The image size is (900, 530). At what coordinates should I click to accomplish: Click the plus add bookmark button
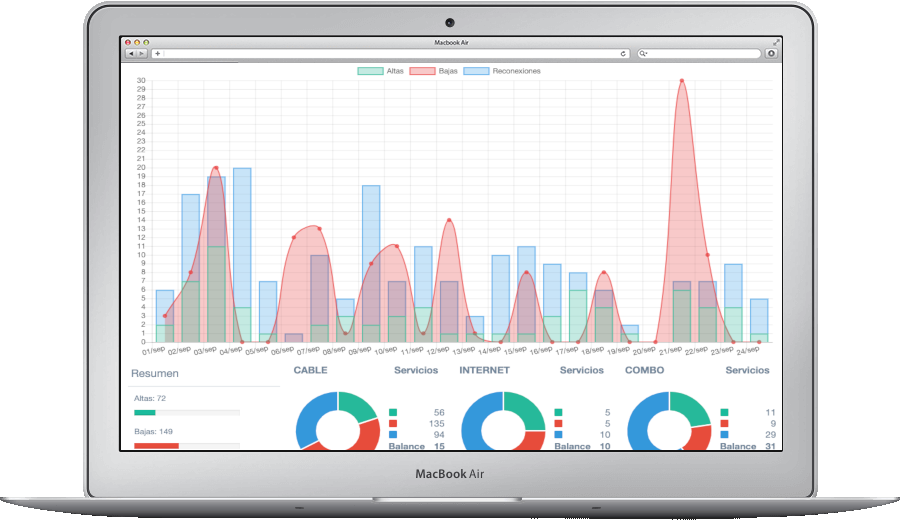pos(157,53)
